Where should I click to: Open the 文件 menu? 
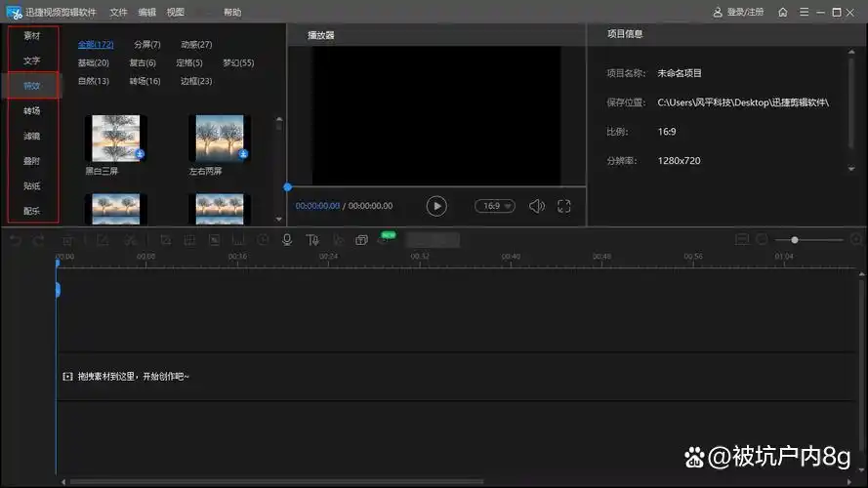118,12
